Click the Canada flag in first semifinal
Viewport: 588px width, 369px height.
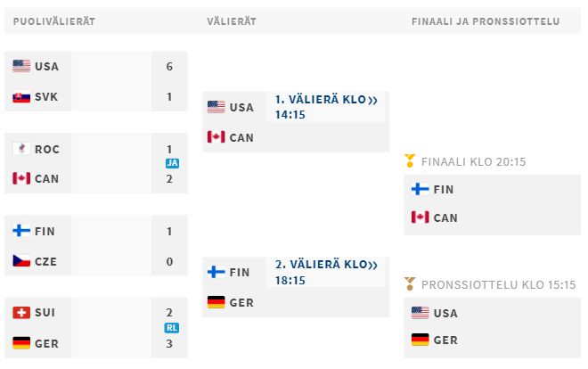[216, 137]
